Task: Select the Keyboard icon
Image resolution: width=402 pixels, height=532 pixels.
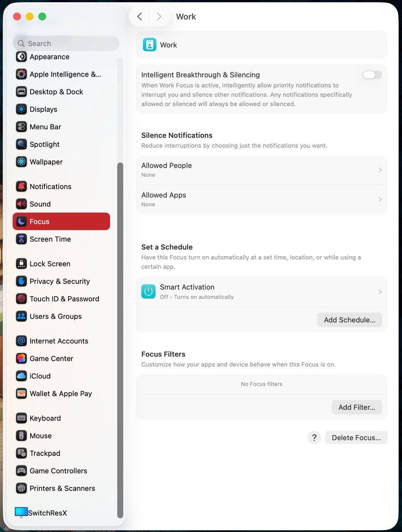Action: 21,418
